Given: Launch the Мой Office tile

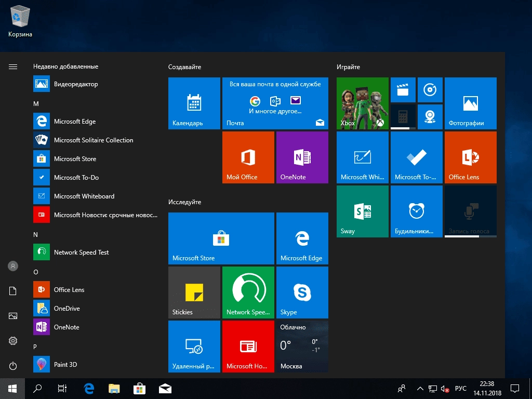Looking at the screenshot, I should (248, 157).
